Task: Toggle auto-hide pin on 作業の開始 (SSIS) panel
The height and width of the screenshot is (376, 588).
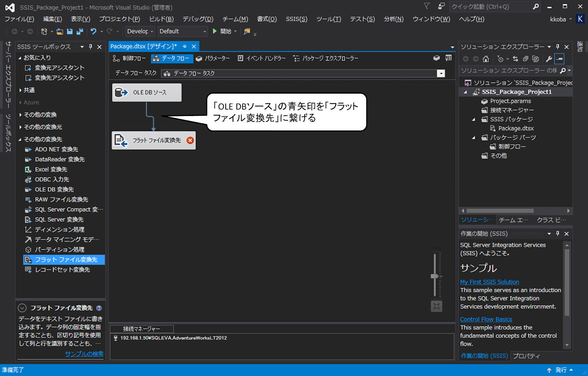Action: 557,234
